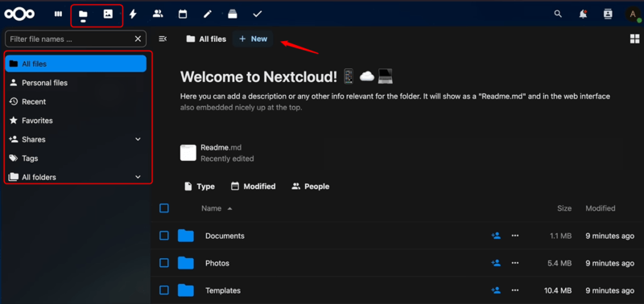The height and width of the screenshot is (304, 644).
Task: Open the Photos app icon
Action: tap(108, 14)
